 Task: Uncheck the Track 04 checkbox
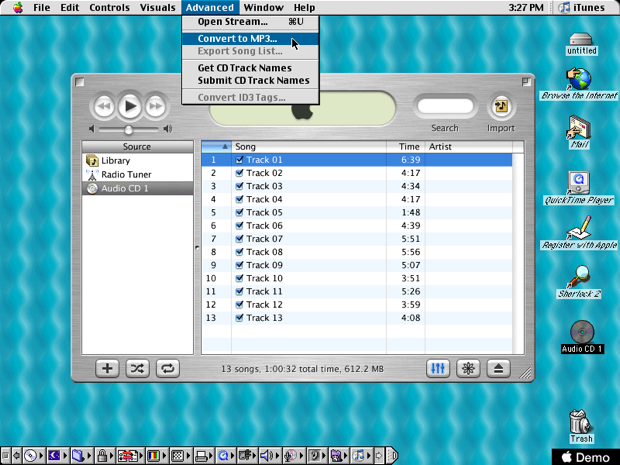[239, 199]
